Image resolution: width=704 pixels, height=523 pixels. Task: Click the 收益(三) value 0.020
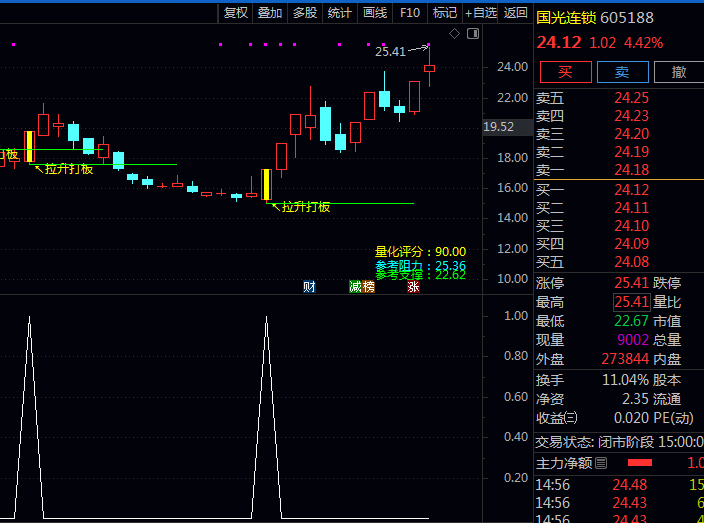coord(632,418)
